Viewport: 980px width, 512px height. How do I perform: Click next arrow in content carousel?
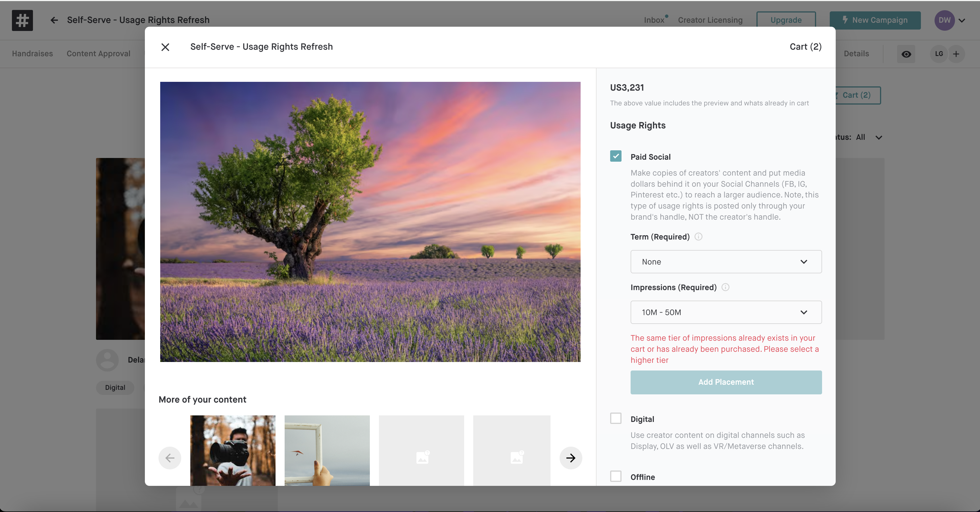coord(570,457)
